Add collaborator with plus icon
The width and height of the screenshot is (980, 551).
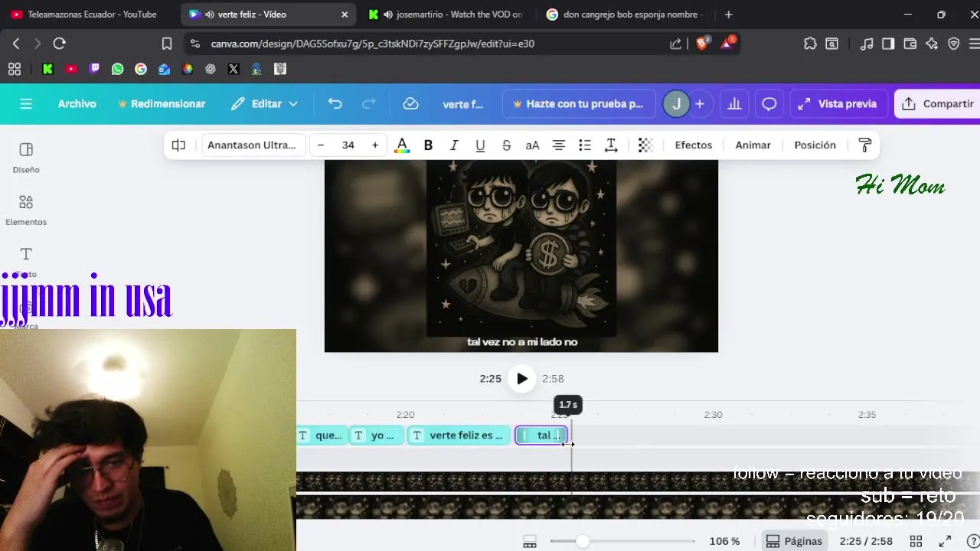[700, 104]
